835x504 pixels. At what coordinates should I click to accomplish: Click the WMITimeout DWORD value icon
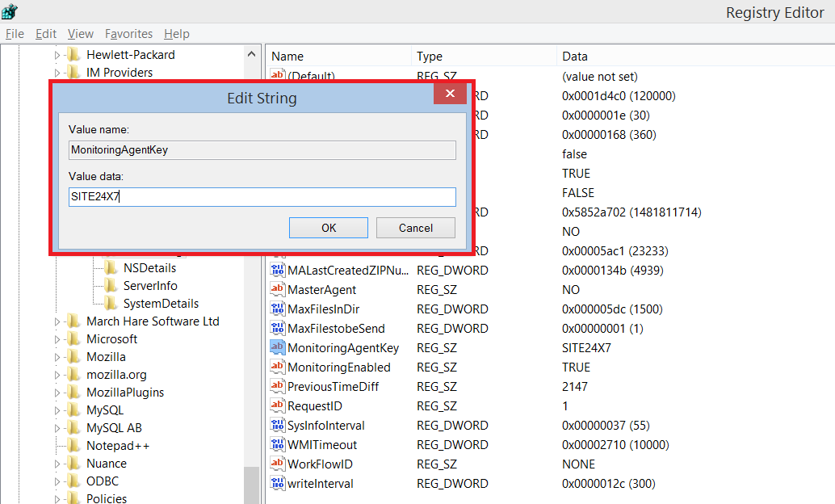(x=278, y=444)
